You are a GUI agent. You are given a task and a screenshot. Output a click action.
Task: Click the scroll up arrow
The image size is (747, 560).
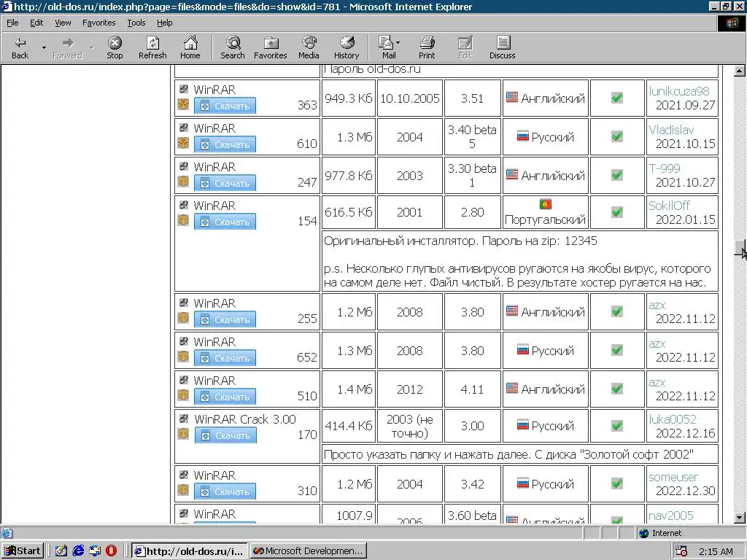(740, 71)
